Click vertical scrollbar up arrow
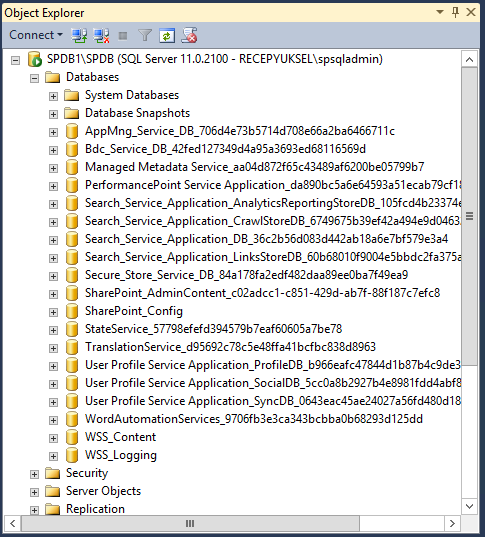Image resolution: width=485 pixels, height=537 pixels. coord(469,60)
